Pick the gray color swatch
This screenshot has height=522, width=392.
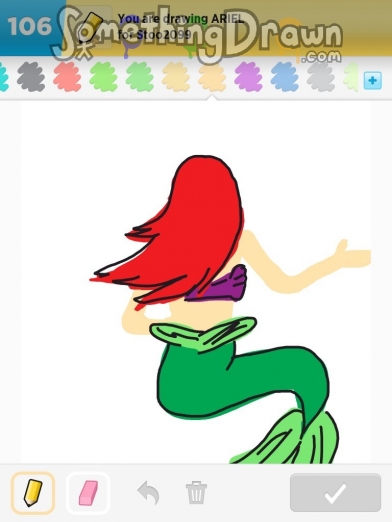click(31, 77)
